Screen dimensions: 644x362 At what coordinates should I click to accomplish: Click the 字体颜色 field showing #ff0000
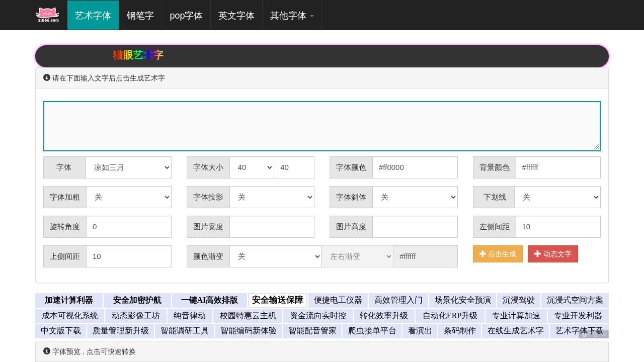point(415,167)
